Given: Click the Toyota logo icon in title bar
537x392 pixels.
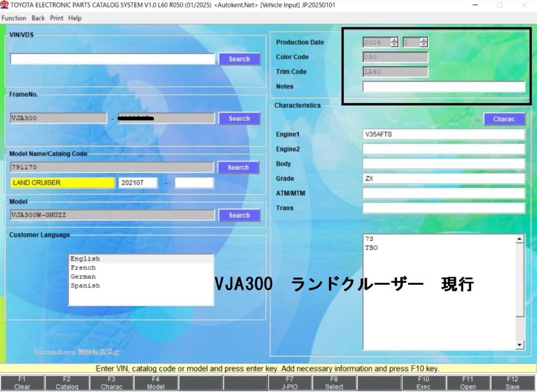Looking at the screenshot, I should pos(4,5).
